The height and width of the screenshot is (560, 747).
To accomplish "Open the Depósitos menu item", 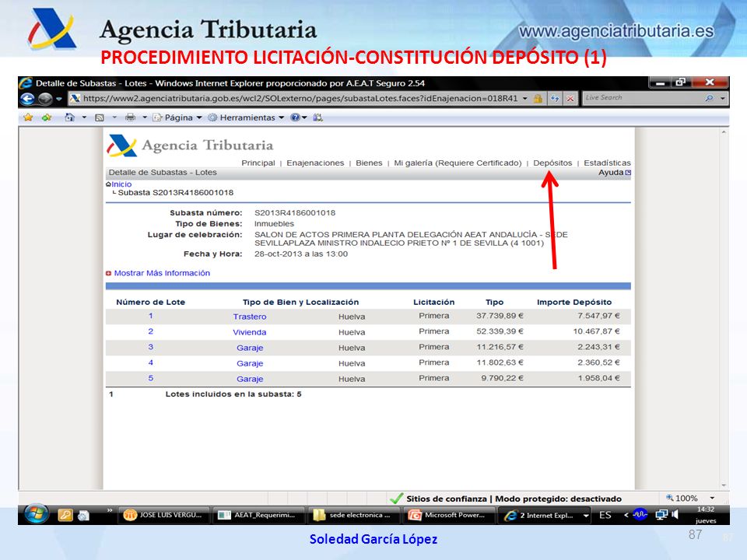I will pos(552,163).
